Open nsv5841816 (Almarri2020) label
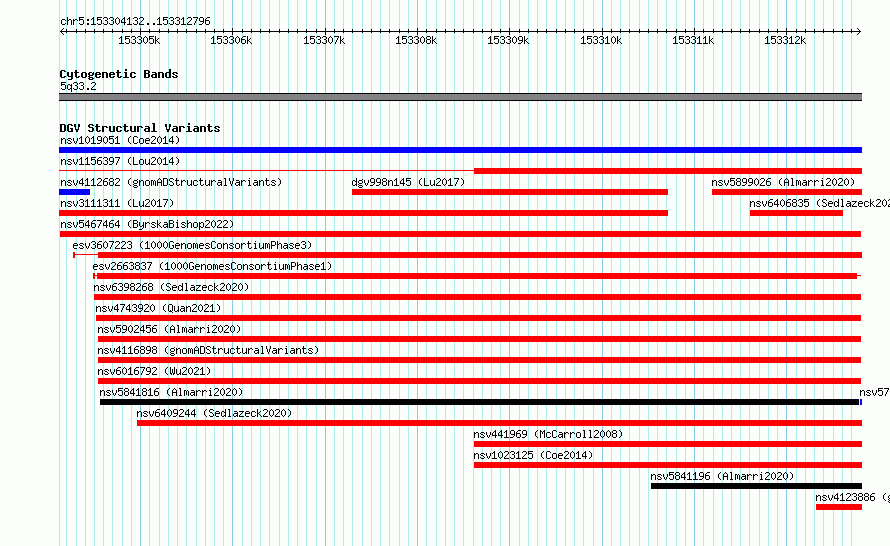This screenshot has height=546, width=890. 171,392
